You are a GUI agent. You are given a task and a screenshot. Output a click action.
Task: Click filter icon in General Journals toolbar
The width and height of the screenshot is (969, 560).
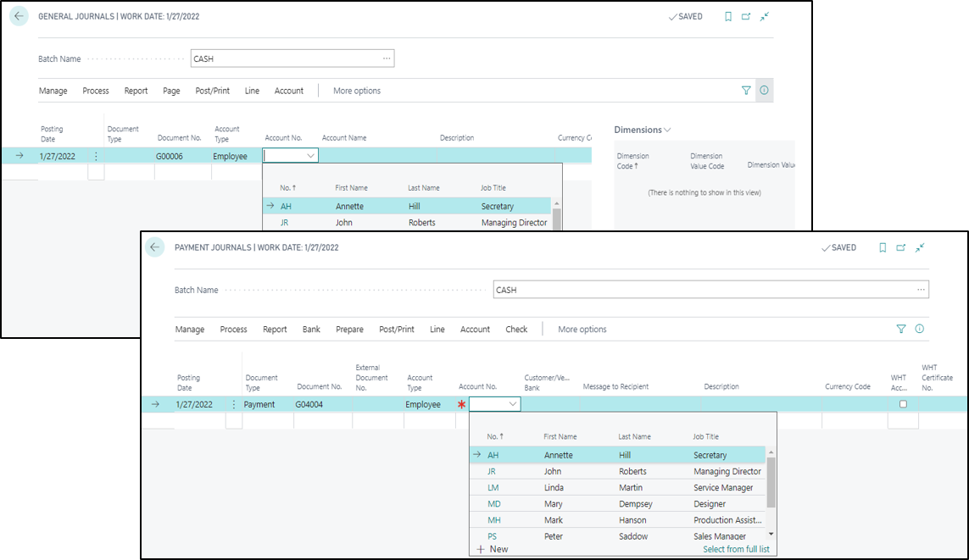click(746, 91)
